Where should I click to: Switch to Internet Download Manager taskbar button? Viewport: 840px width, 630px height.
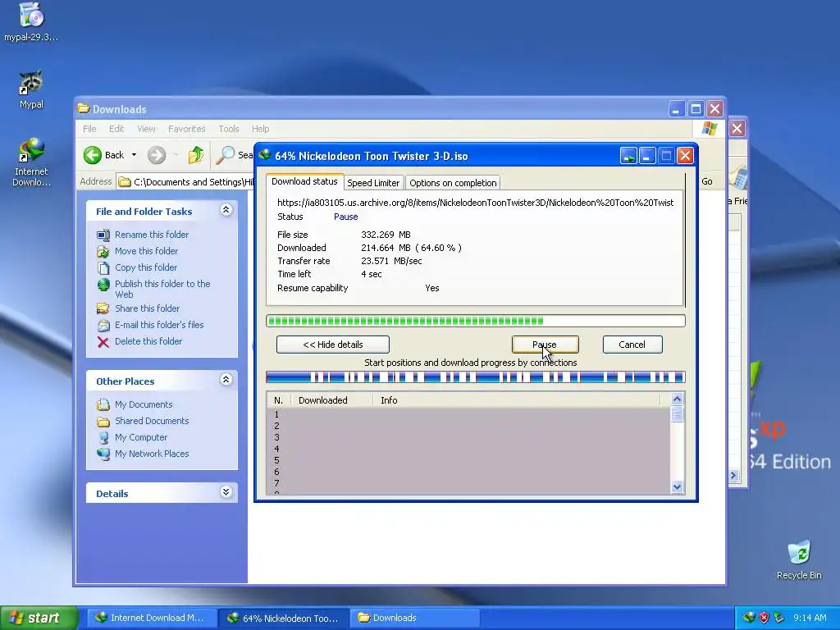(150, 618)
